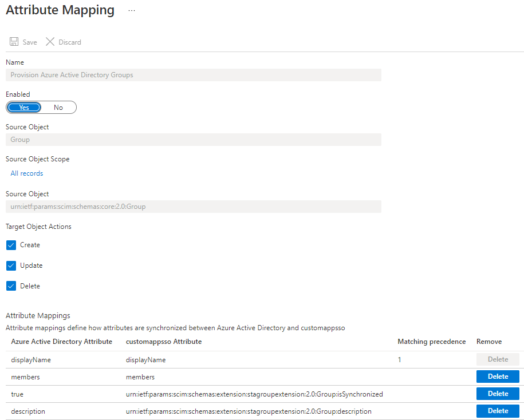Open the All records scope link

point(27,173)
